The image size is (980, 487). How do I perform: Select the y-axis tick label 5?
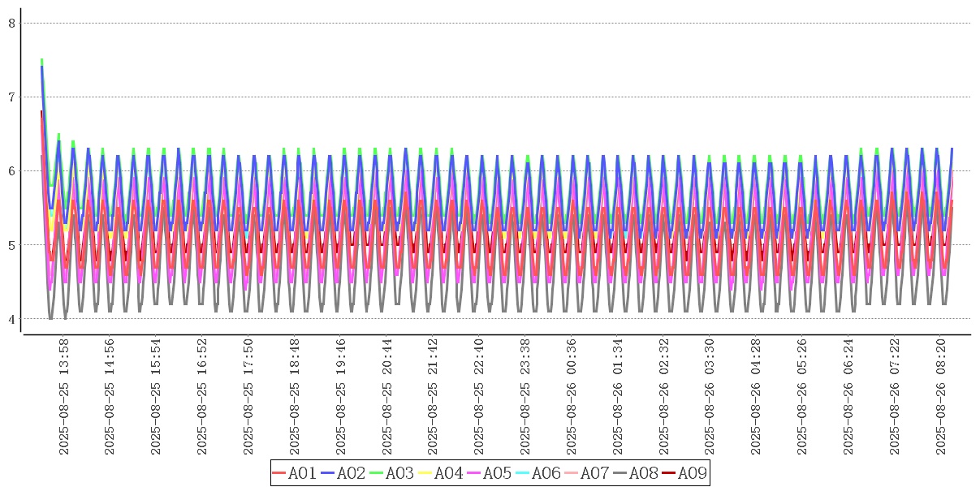pos(11,244)
